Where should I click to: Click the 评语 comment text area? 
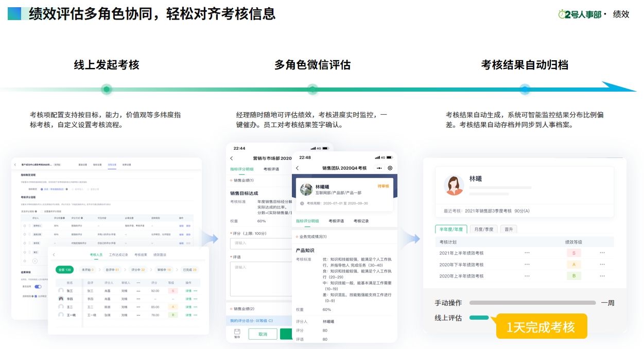click(262, 279)
